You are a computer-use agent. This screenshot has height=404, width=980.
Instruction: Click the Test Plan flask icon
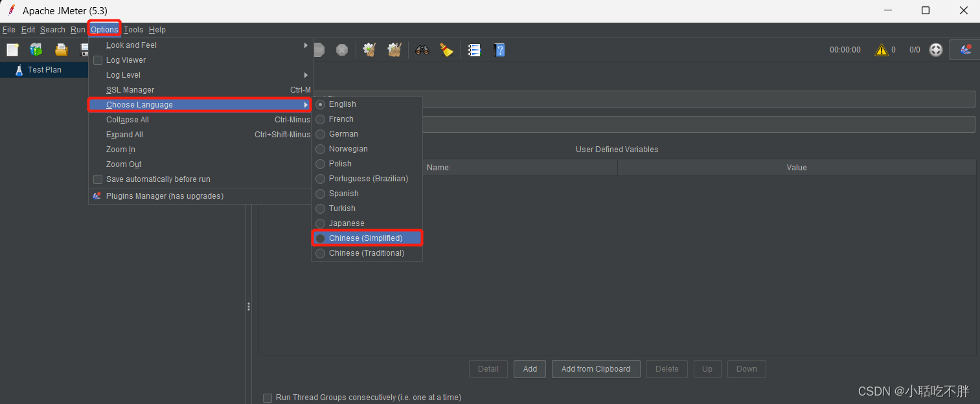tap(19, 69)
